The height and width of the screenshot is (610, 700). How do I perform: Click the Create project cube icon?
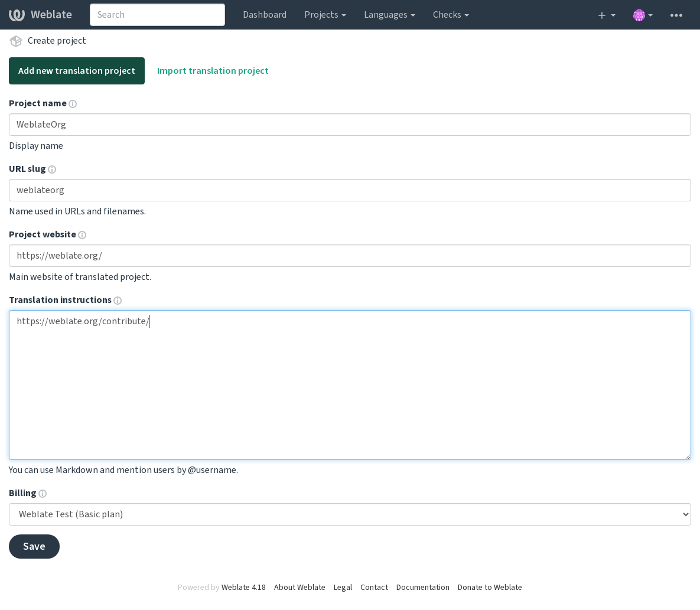(x=16, y=41)
